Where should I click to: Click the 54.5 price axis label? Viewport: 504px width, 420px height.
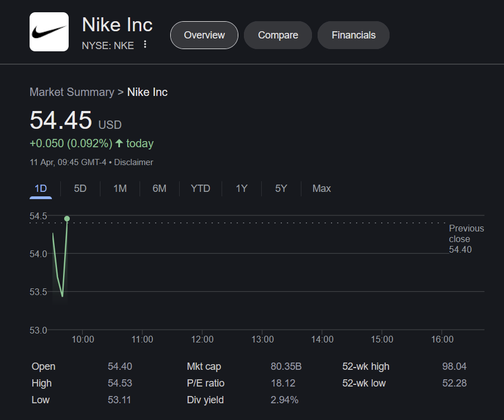pos(39,216)
